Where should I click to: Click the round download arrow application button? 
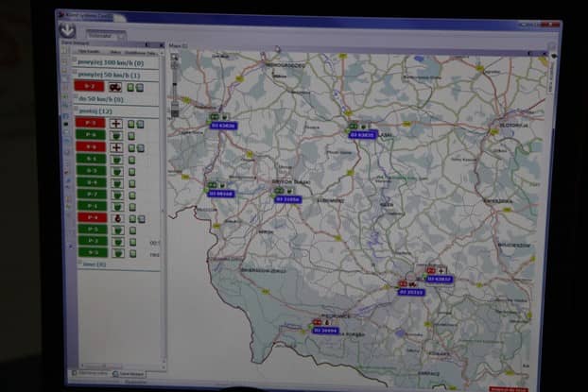67,27
